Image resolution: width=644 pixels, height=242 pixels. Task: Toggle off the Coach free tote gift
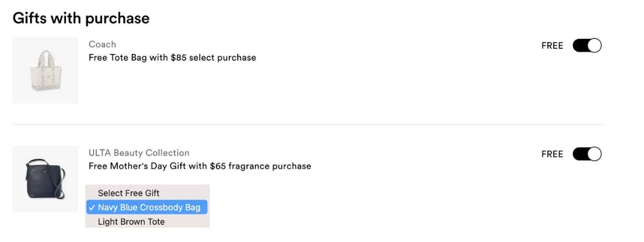click(x=587, y=46)
